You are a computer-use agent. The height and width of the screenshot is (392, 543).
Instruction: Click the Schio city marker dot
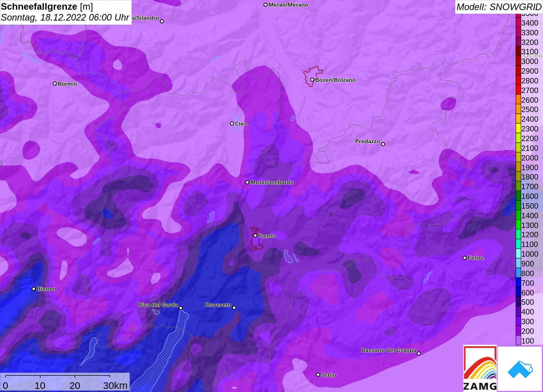[x=318, y=375]
